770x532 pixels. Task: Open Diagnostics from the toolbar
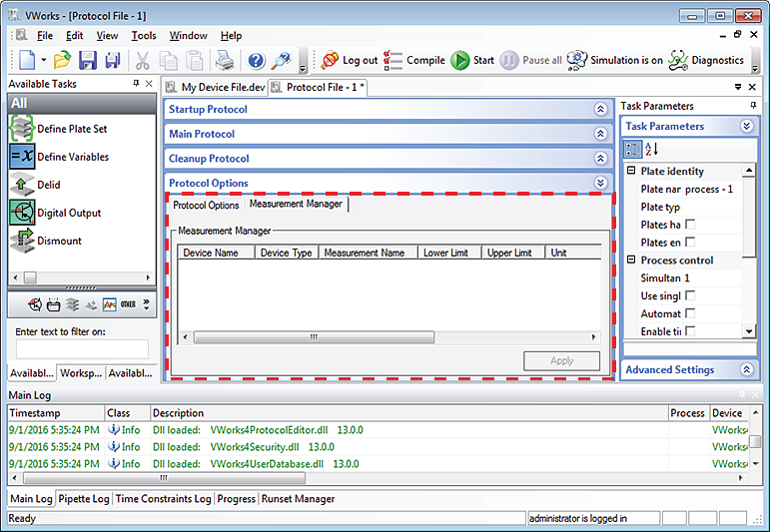[x=706, y=60]
